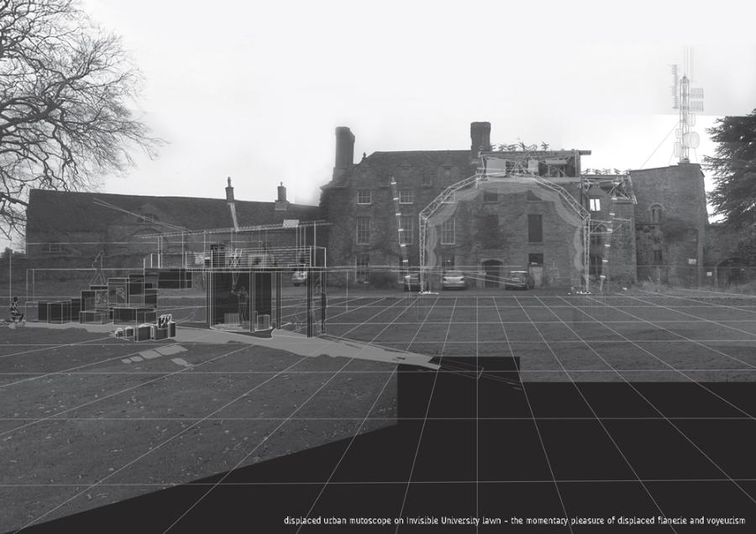Click the white car parked beneath the arch
The height and width of the screenshot is (534, 756).
point(454,280)
